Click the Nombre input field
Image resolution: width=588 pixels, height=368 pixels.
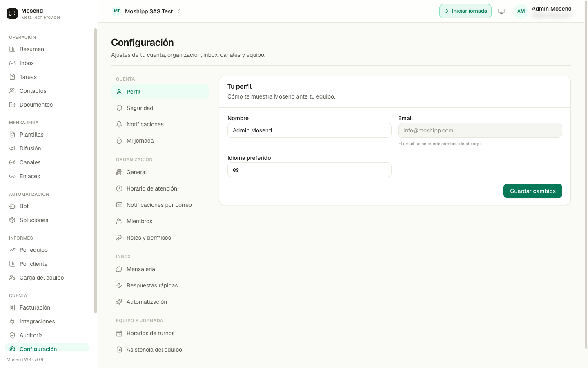pos(310,130)
